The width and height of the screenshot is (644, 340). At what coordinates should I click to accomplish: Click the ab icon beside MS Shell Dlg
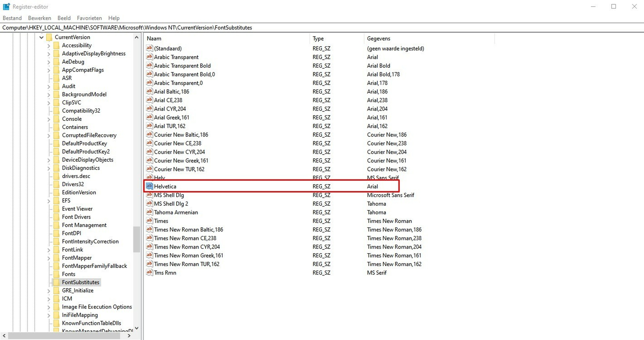(x=149, y=195)
